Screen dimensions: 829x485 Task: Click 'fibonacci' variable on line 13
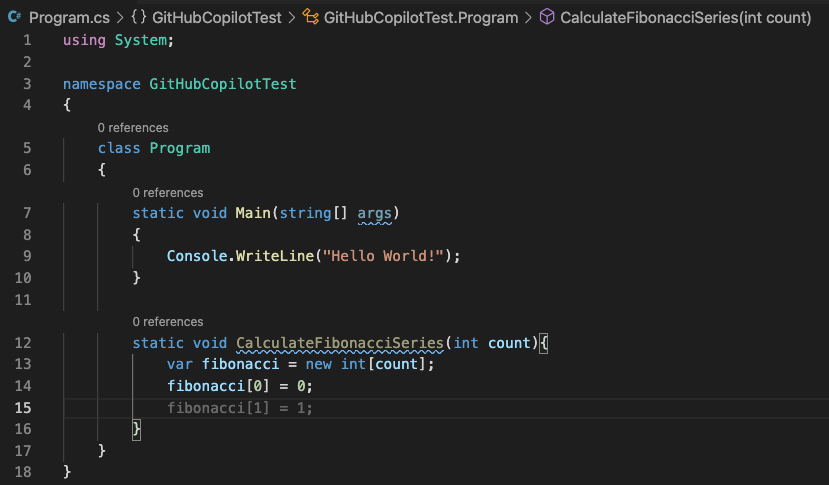(241, 364)
